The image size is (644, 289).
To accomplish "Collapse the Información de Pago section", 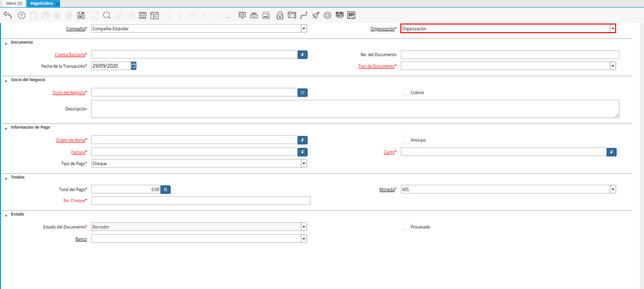I will [x=6, y=128].
